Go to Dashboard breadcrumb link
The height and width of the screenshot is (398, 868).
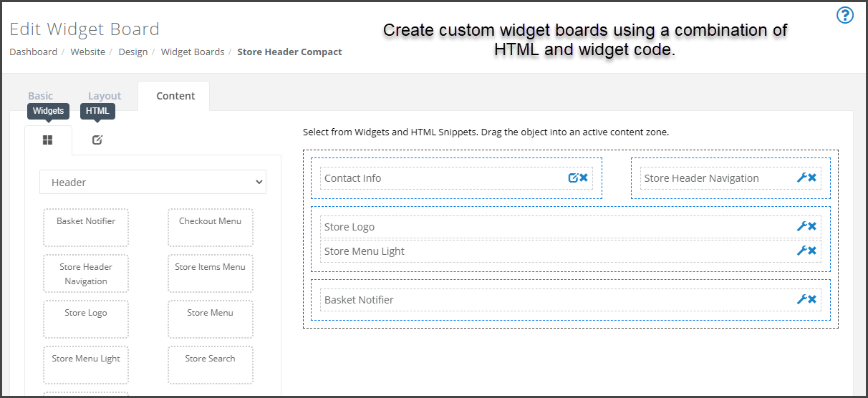[x=33, y=52]
